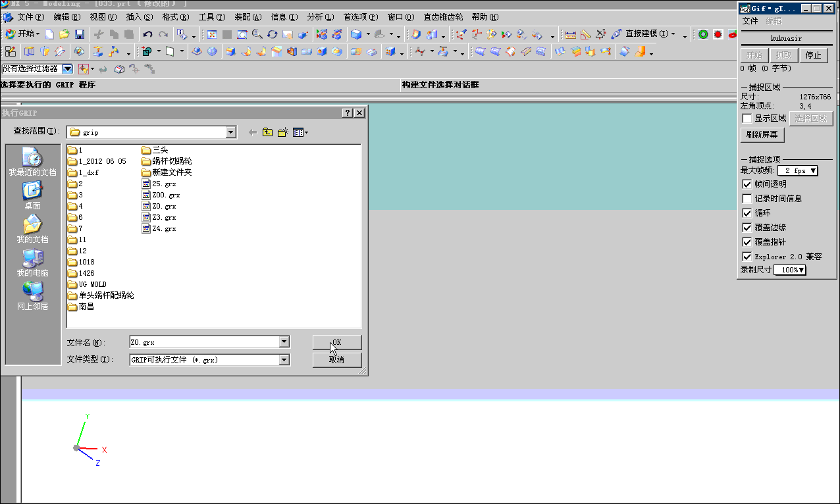Toggle the 覆盖指针 checkbox
This screenshot has height=504, width=840.
pos(747,242)
